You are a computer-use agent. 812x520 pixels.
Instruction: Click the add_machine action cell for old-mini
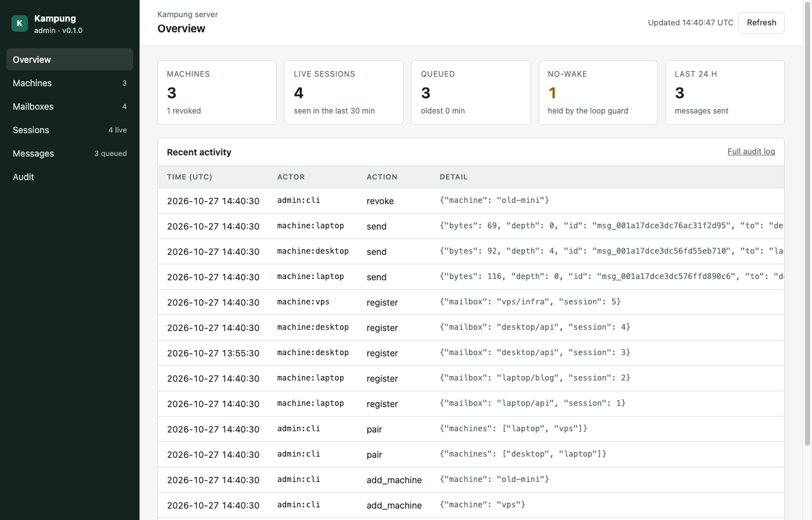(394, 480)
